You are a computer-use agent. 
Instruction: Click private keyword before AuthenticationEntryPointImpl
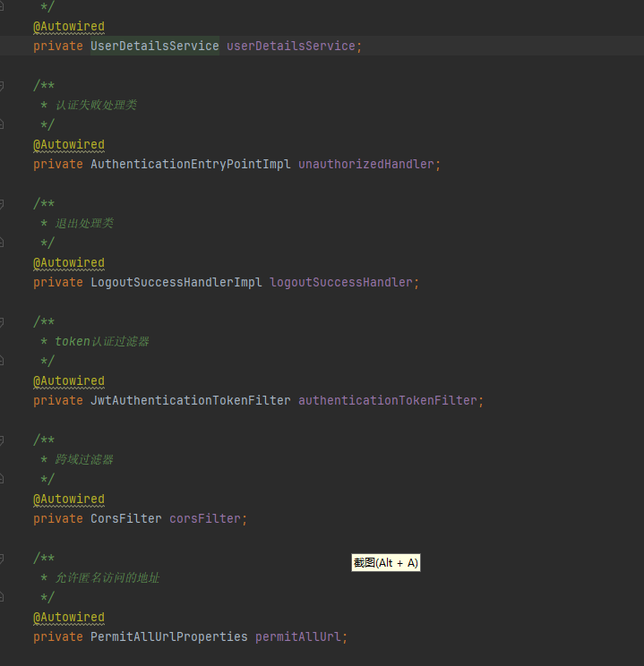pos(58,164)
